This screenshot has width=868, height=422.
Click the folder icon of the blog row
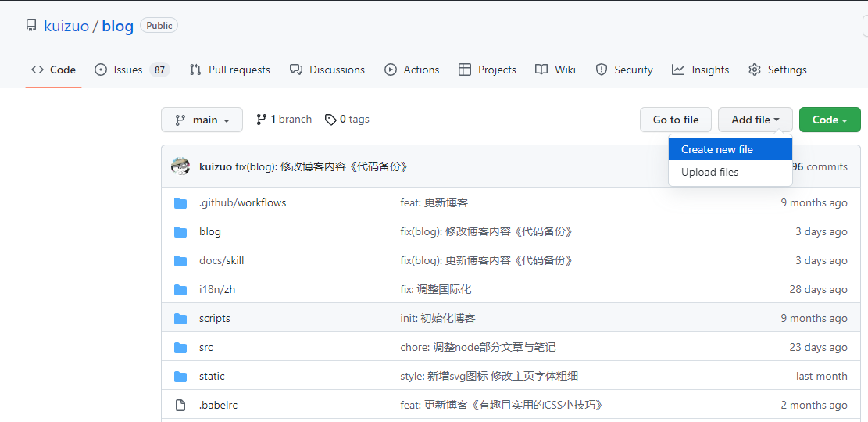(180, 231)
